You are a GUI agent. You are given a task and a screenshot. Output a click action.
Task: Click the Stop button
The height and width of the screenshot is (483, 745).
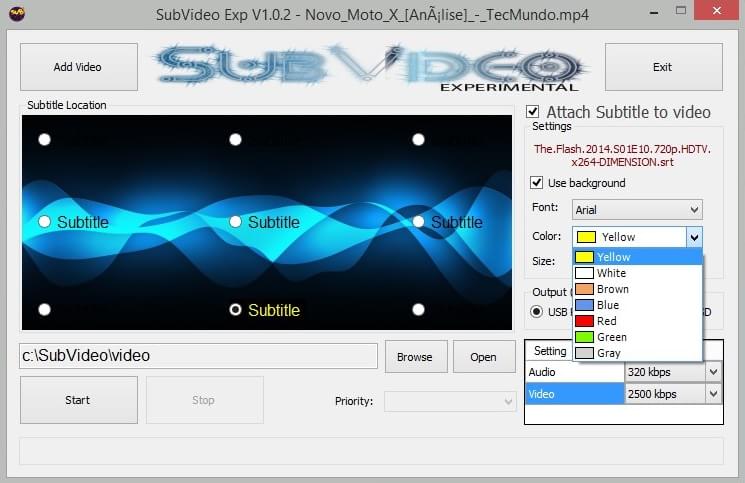click(205, 400)
